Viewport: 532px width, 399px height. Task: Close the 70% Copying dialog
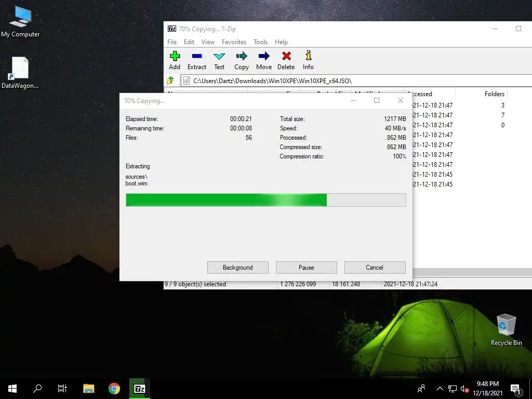401,100
